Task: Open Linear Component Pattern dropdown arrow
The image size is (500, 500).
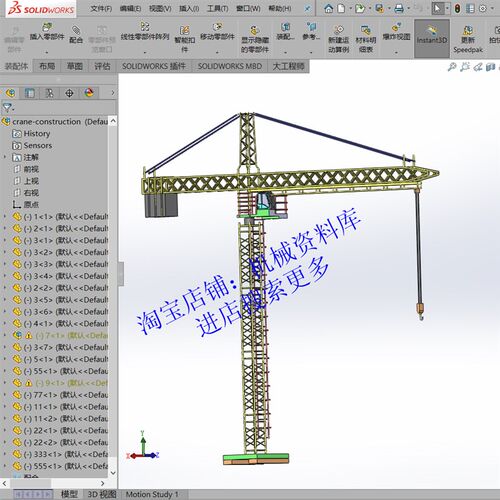Action: [x=145, y=52]
